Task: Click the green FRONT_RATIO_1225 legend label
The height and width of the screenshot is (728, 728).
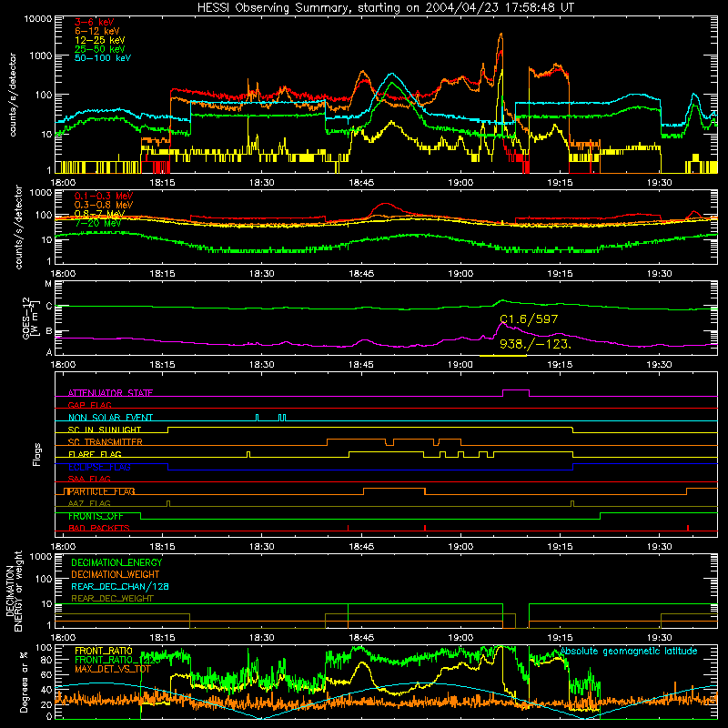Action: point(117,660)
